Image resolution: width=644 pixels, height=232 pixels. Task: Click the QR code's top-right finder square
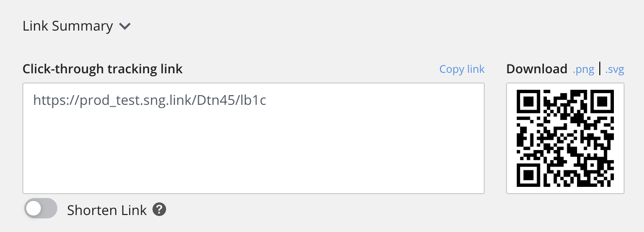pyautogui.click(x=602, y=102)
